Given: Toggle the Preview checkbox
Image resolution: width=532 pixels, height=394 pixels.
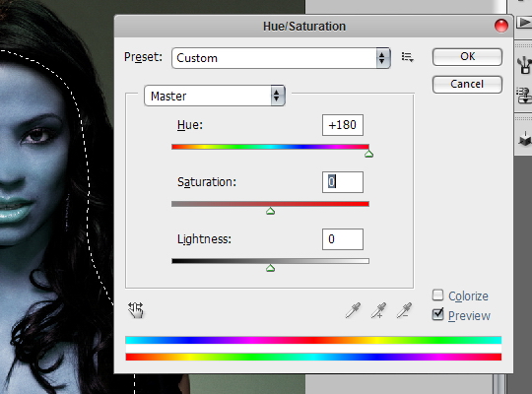Looking at the screenshot, I should (x=437, y=314).
